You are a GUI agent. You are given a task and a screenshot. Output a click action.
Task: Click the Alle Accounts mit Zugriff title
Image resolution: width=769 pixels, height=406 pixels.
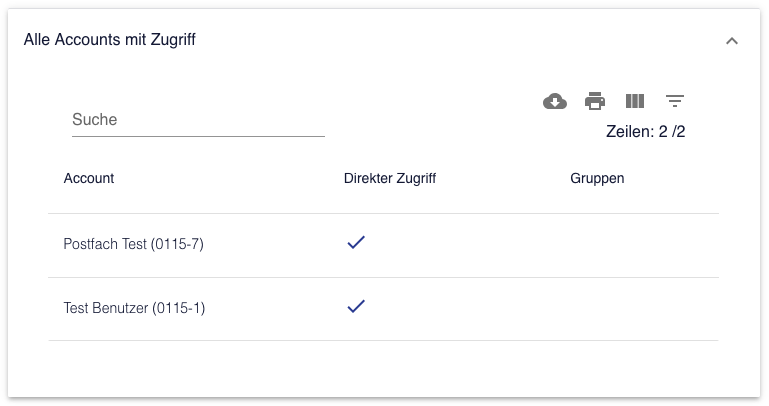pyautogui.click(x=110, y=40)
